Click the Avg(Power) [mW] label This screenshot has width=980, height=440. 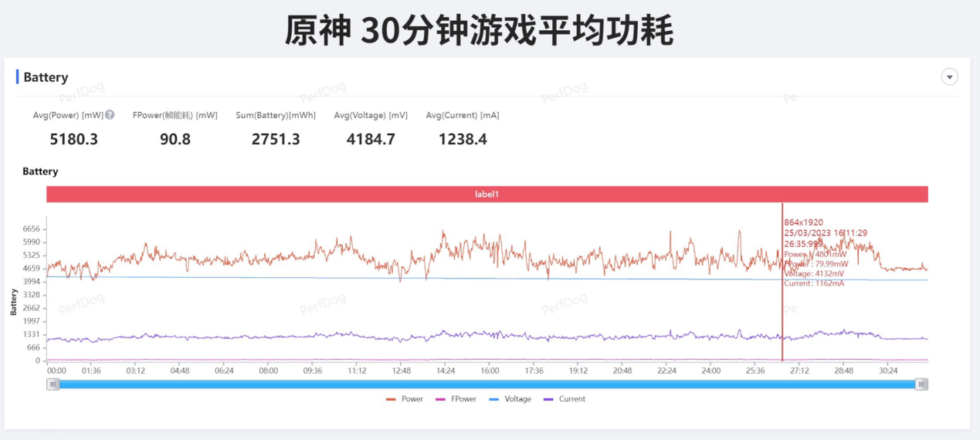tap(68, 115)
